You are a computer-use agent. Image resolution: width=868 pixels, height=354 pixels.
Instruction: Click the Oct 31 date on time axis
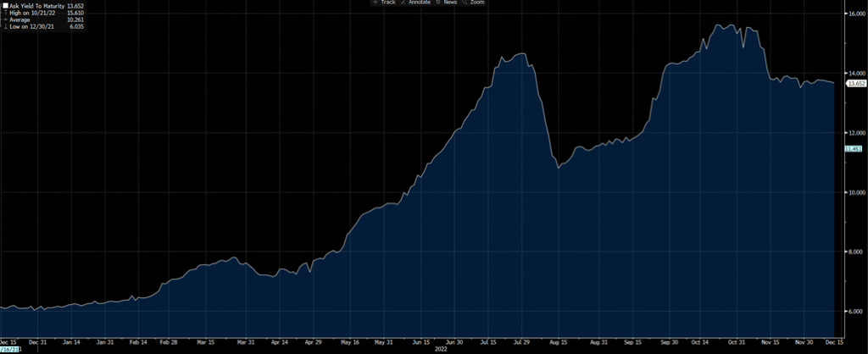click(736, 342)
